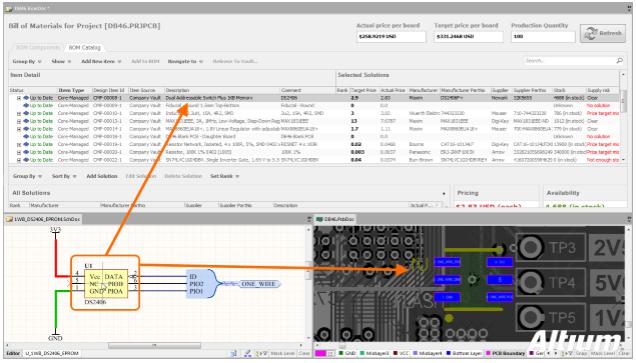Screen dimensions: 636x363
Task: Expand the first BOM row tree node
Action: point(19,98)
